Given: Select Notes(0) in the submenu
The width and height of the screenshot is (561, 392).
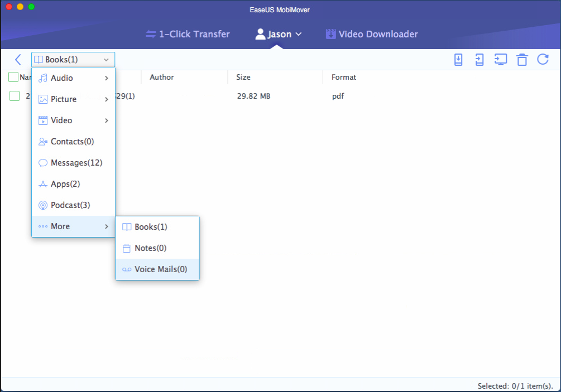Looking at the screenshot, I should (157, 248).
